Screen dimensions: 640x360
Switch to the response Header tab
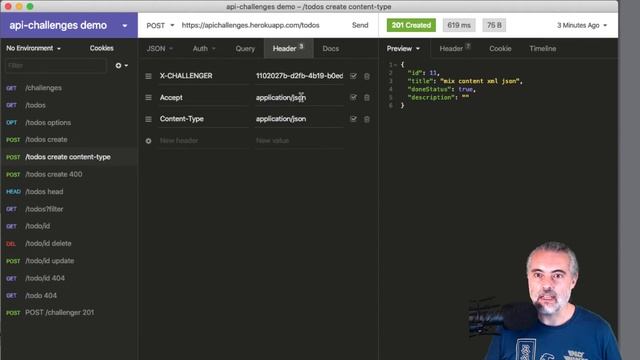pos(455,49)
